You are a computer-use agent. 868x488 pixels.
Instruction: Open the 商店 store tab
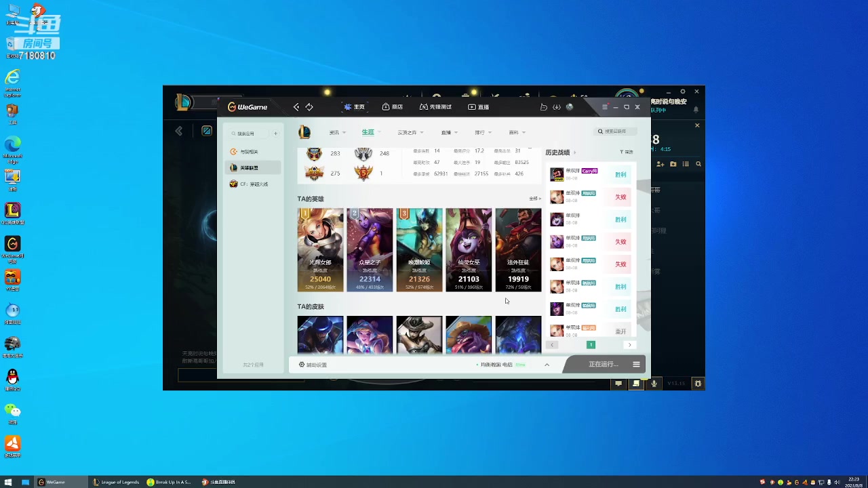point(393,107)
